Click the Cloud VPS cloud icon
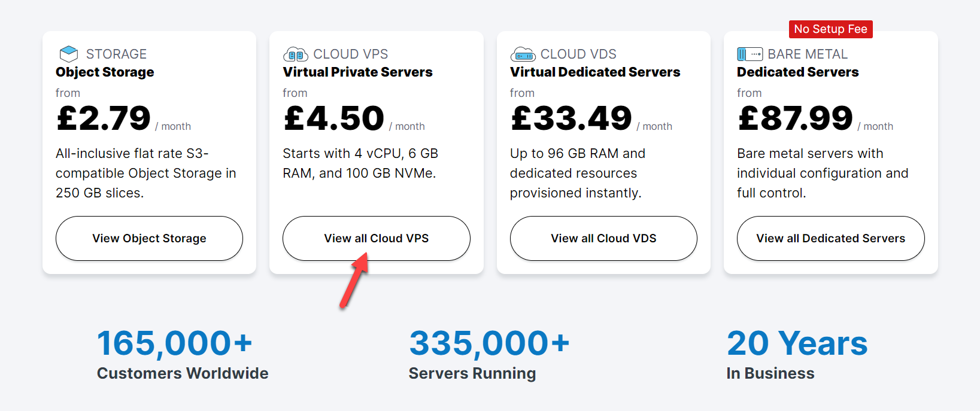The image size is (980, 411). click(296, 54)
